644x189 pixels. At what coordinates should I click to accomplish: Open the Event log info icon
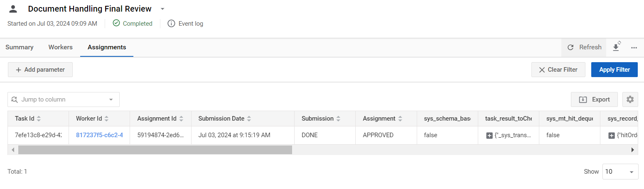[171, 24]
